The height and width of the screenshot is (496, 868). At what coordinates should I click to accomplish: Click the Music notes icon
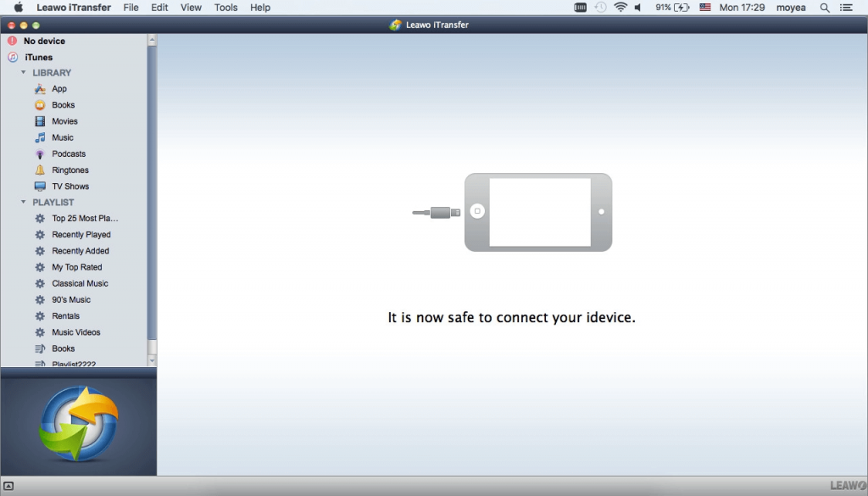pyautogui.click(x=40, y=137)
